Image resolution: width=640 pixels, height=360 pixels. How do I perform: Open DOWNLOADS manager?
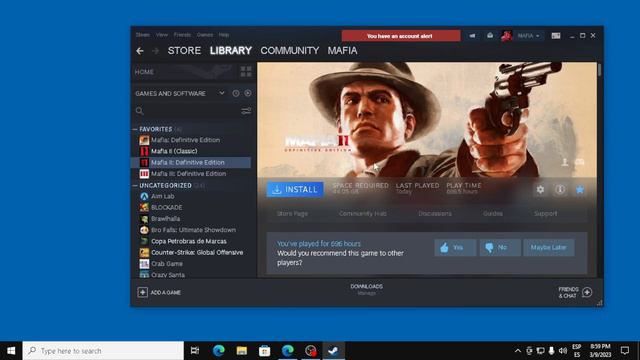coord(367,289)
